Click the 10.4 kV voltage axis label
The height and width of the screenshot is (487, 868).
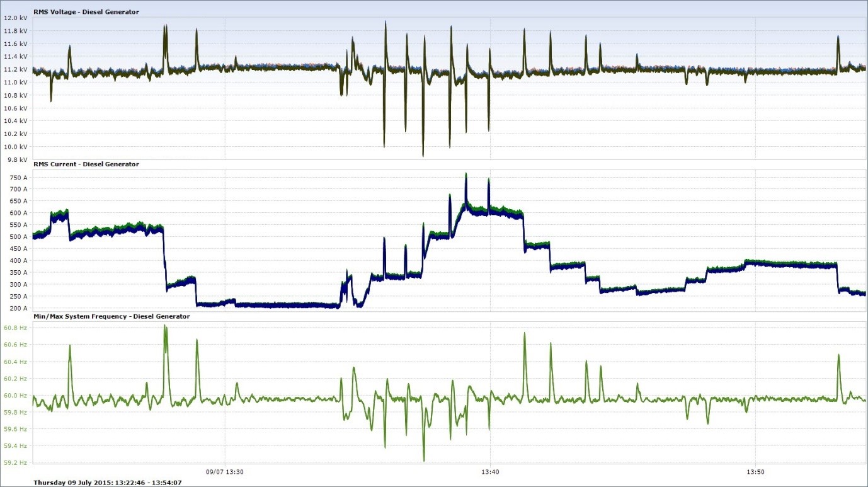tap(16, 120)
